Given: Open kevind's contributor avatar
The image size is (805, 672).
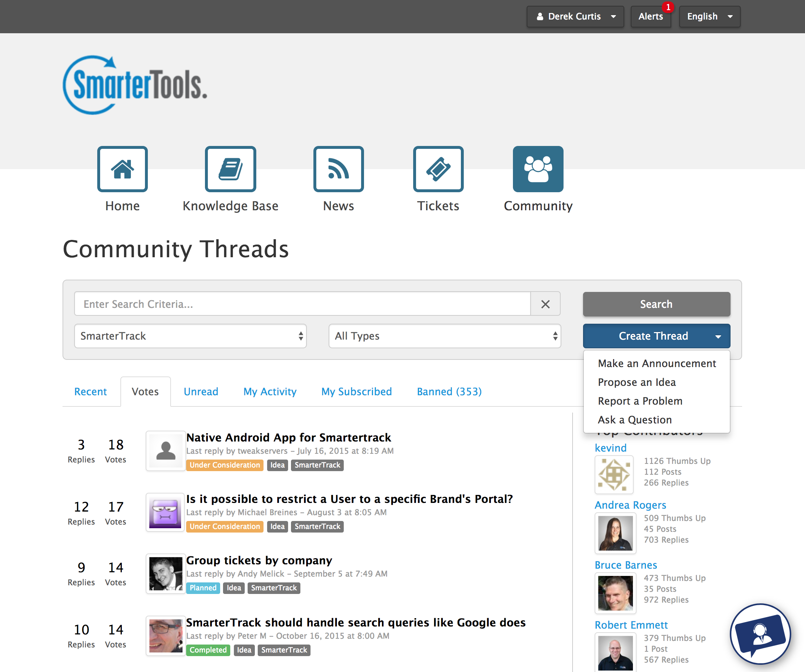Looking at the screenshot, I should pyautogui.click(x=614, y=475).
